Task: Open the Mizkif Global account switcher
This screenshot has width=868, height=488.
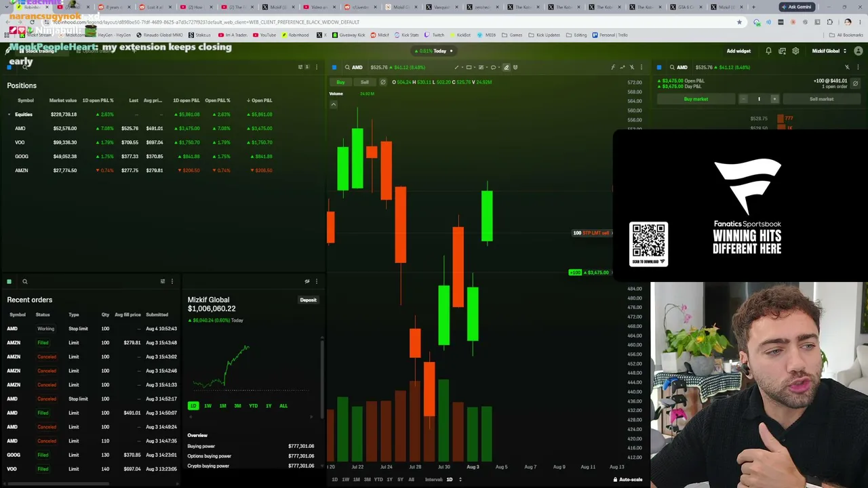Action: (829, 51)
